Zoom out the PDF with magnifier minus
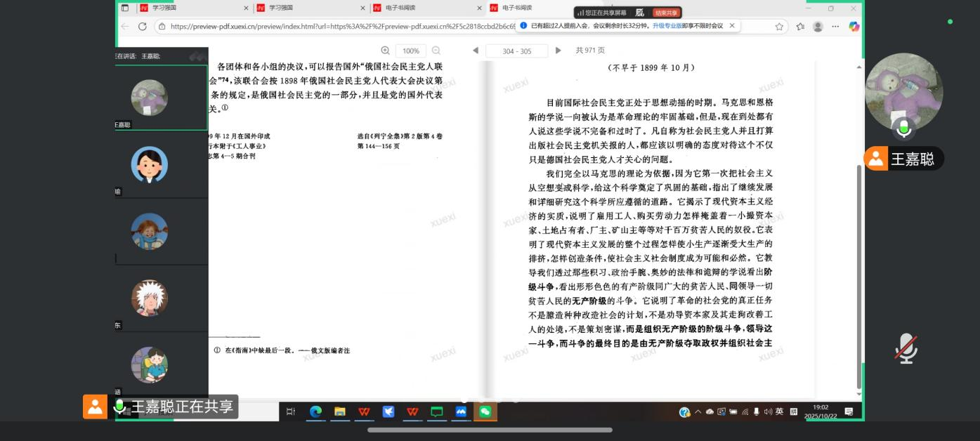This screenshot has height=441, width=980. [x=436, y=51]
